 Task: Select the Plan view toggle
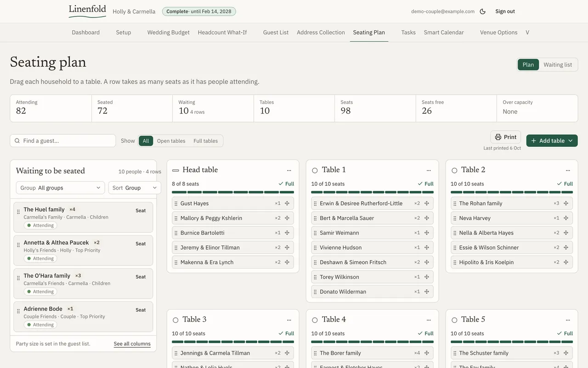[528, 64]
